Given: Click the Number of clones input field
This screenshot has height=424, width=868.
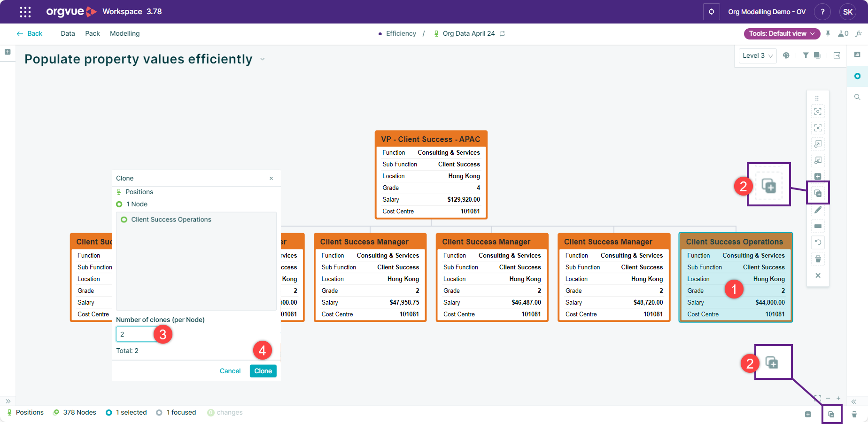Looking at the screenshot, I should coord(135,334).
